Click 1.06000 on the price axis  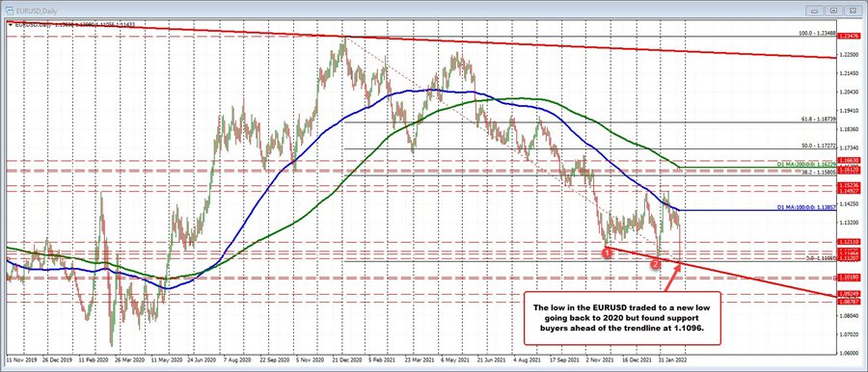coord(849,353)
